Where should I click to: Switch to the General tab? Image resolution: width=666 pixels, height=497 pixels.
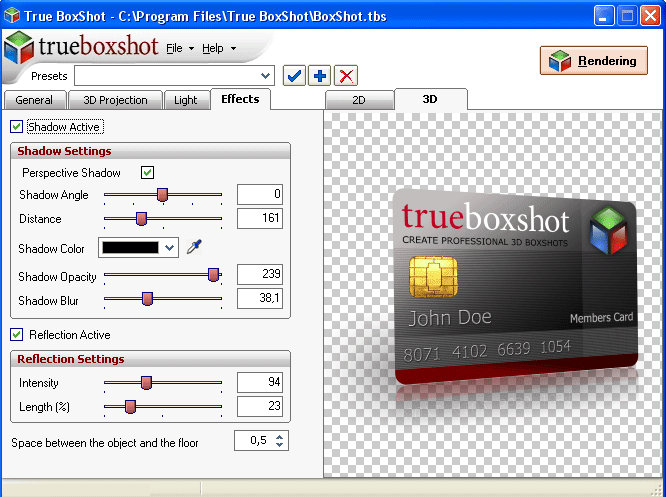(x=34, y=100)
